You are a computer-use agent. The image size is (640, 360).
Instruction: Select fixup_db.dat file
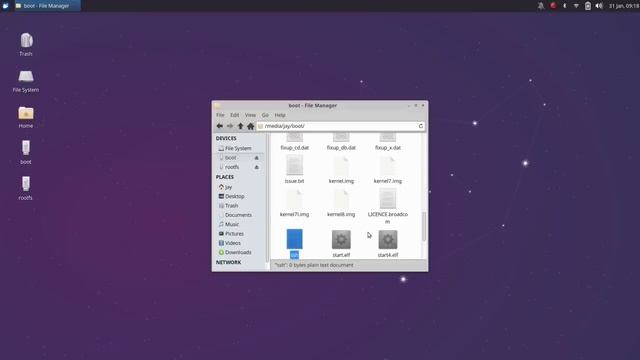[341, 143]
